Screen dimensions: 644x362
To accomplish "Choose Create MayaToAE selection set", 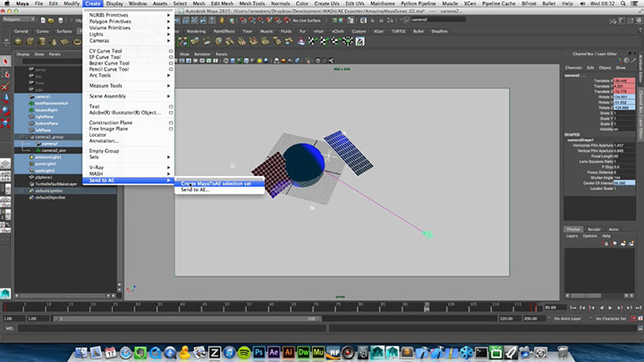I will tap(219, 183).
